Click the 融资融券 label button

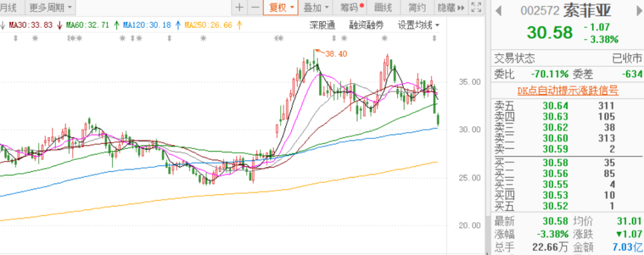[x=366, y=25]
